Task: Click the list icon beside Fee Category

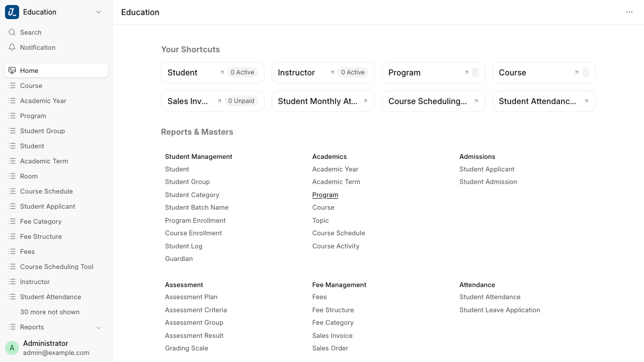Action: tap(12, 221)
